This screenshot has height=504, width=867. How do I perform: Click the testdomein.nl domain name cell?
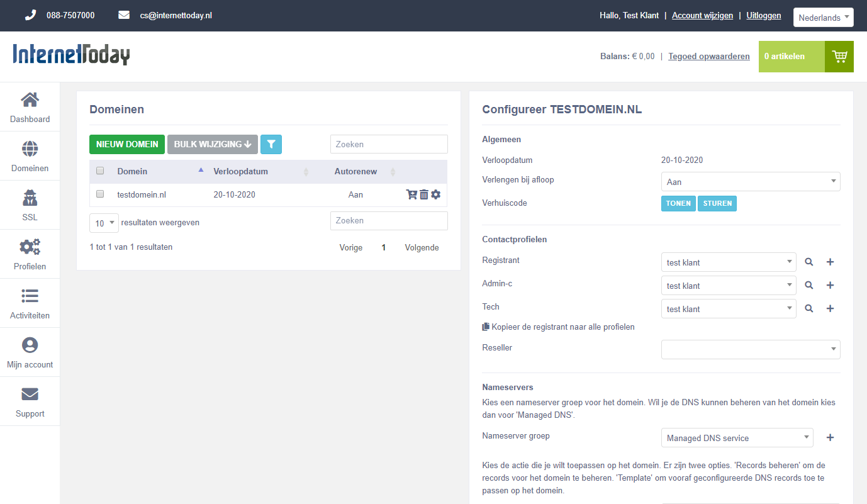pos(142,195)
